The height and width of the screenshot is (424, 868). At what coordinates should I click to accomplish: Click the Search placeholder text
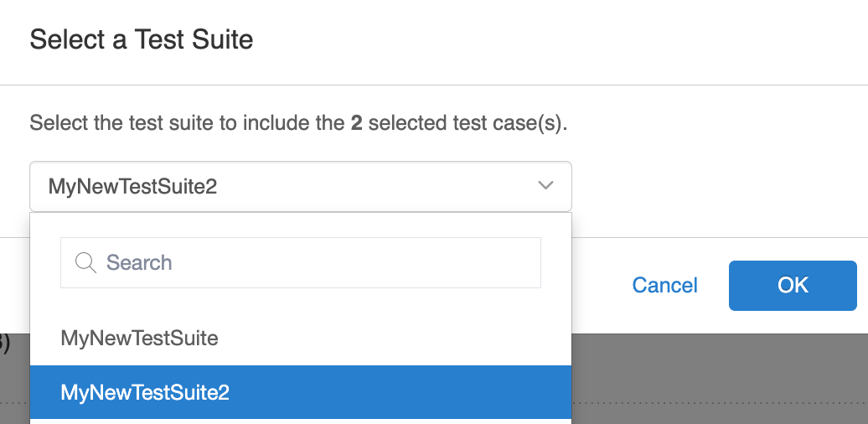pyautogui.click(x=139, y=263)
